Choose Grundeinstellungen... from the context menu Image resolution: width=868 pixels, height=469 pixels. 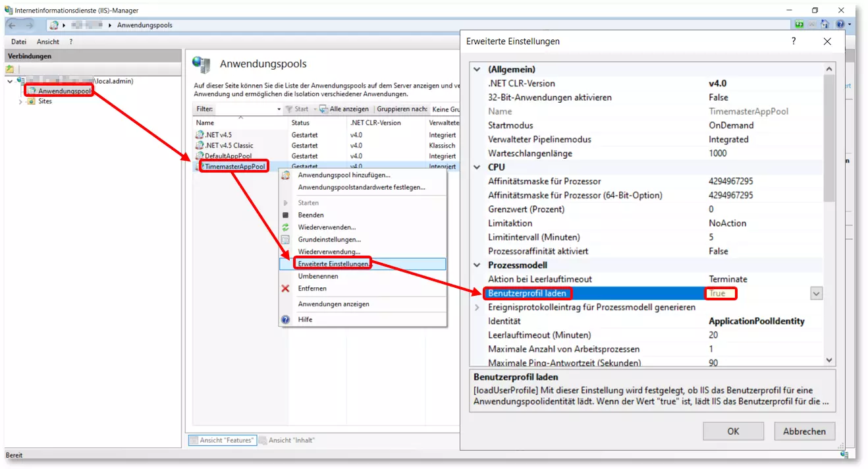[x=329, y=240]
